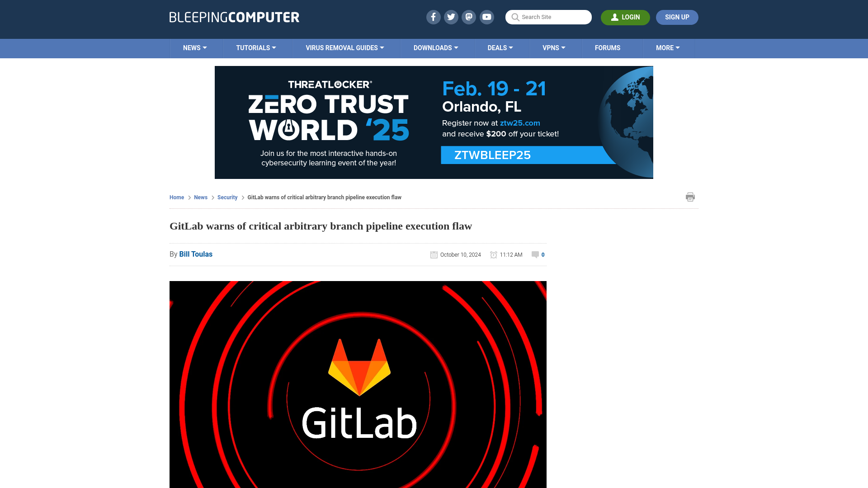Click the Security breadcrumb link
This screenshot has height=488, width=868.
point(227,197)
